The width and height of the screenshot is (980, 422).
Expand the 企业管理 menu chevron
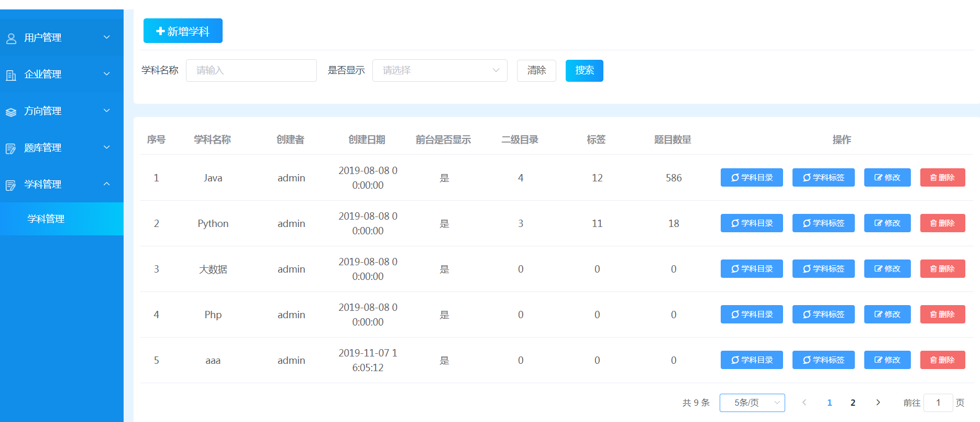pos(107,74)
